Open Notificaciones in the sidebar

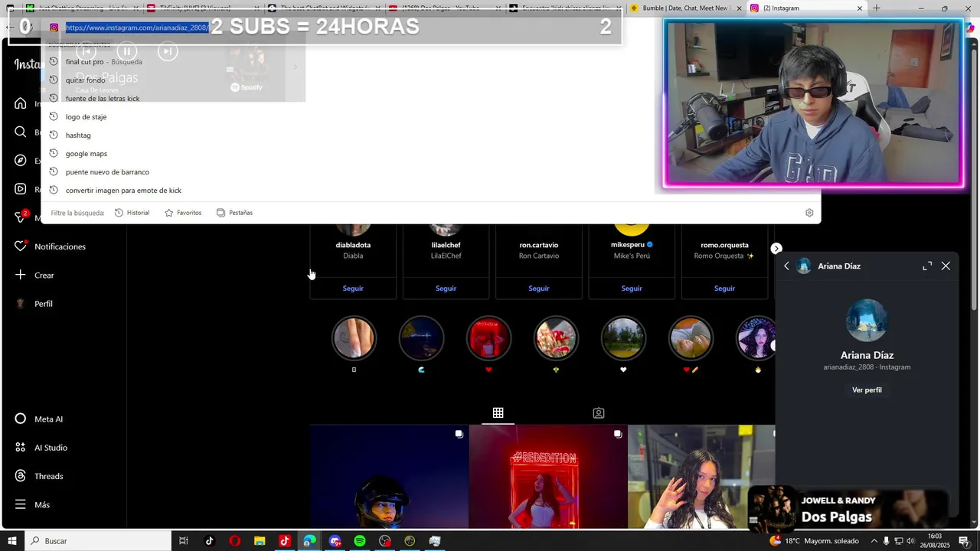click(51, 246)
